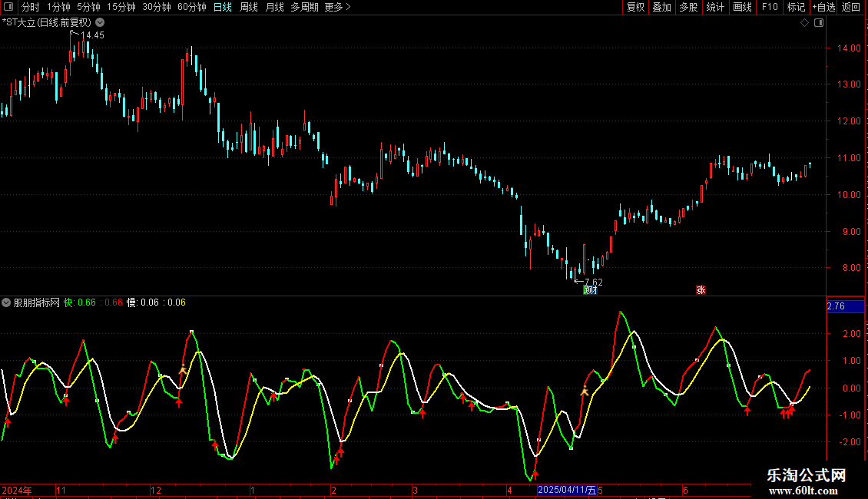The height and width of the screenshot is (499, 868).
Task: Click the 10.00 price axis label
Action: [849, 195]
